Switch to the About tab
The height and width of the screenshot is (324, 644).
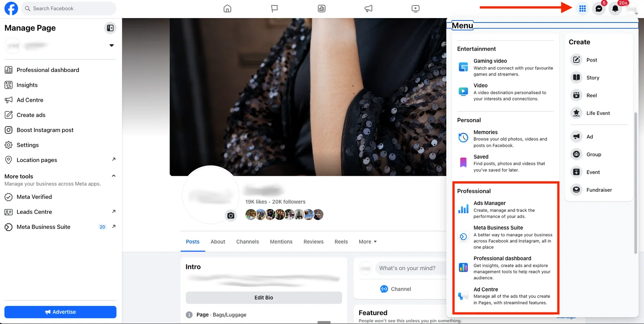tap(218, 242)
